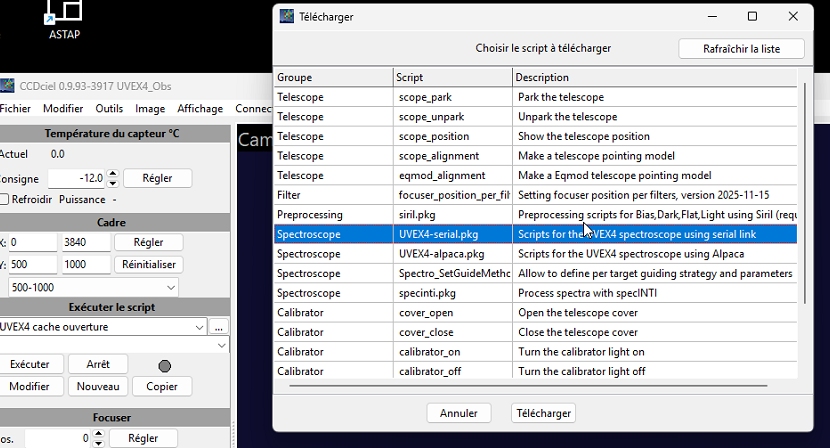This screenshot has height=448, width=830.
Task: Click the grey script status indicator circle
Action: [x=165, y=366]
